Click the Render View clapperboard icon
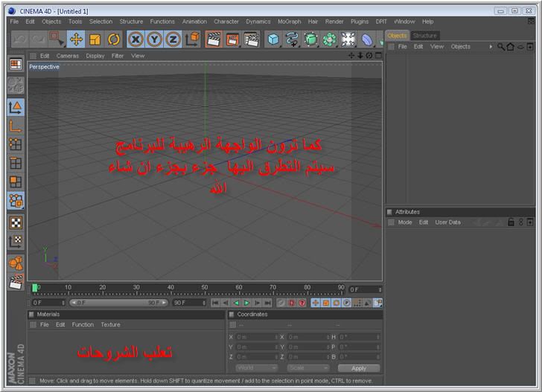The image size is (542, 392). (213, 39)
